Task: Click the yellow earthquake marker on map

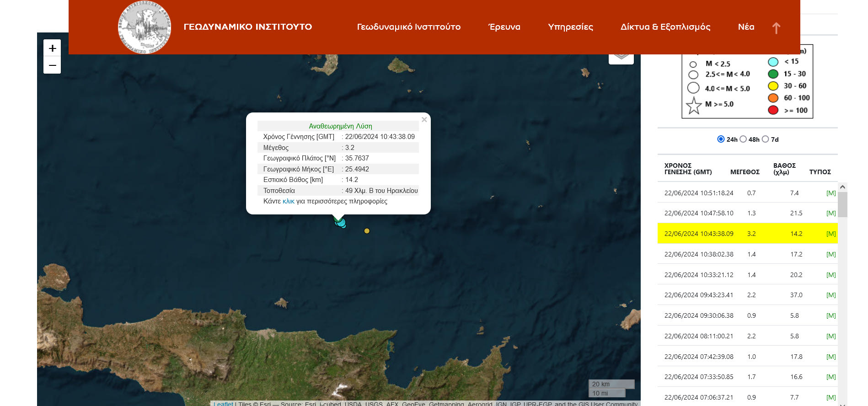Action: (x=367, y=231)
